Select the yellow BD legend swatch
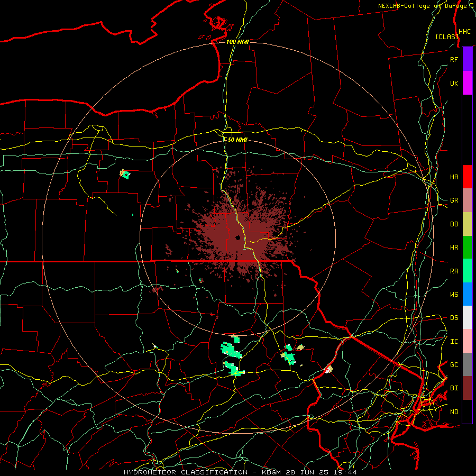The width and height of the screenshot is (476, 476). click(467, 224)
